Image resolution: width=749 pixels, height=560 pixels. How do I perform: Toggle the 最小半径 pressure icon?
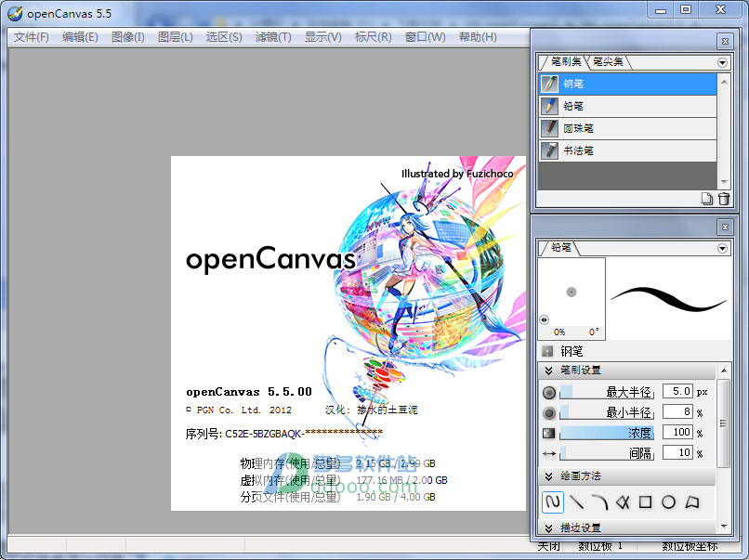coord(549,413)
